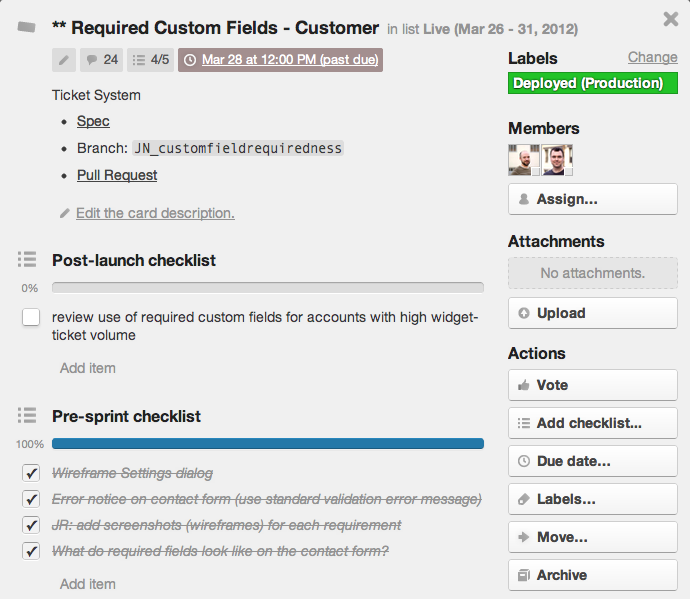The width and height of the screenshot is (690, 599).
Task: Open the Due date... picker
Action: (x=593, y=461)
